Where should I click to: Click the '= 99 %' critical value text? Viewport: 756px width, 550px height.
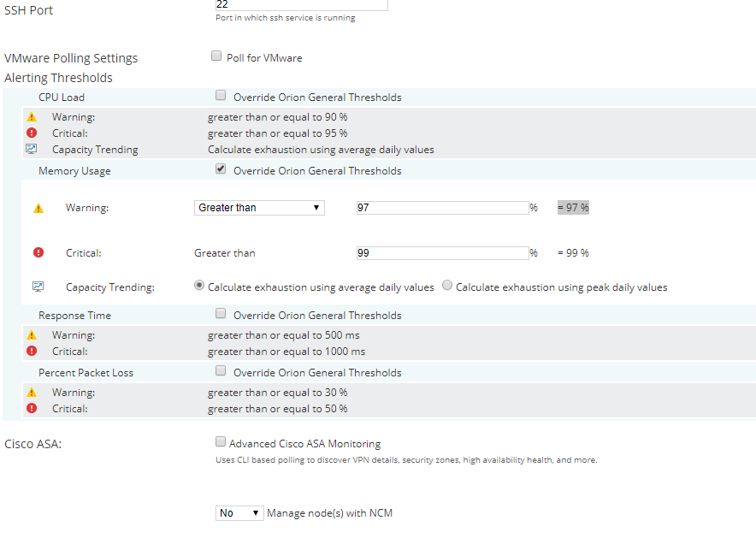tap(573, 253)
